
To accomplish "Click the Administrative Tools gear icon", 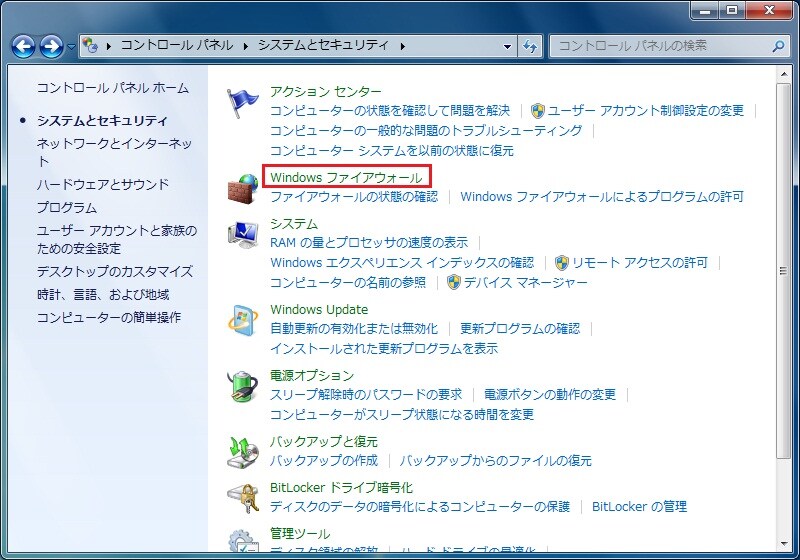I will tap(242, 541).
